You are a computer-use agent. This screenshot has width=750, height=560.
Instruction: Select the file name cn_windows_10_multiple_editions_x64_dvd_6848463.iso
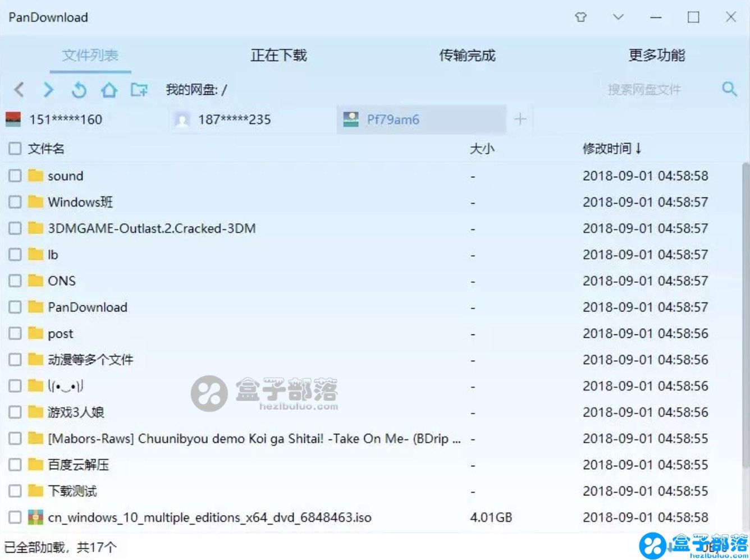[x=210, y=517]
